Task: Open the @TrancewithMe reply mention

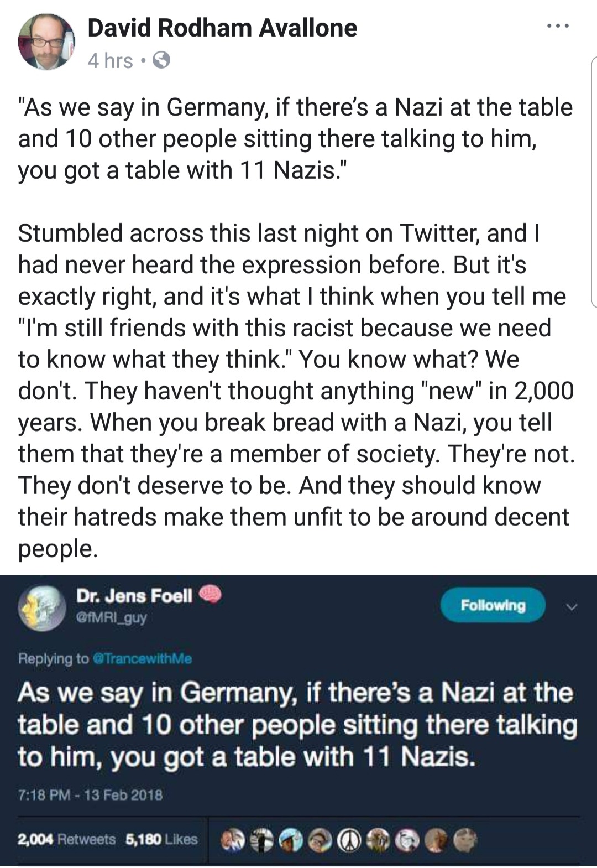Action: [x=143, y=658]
